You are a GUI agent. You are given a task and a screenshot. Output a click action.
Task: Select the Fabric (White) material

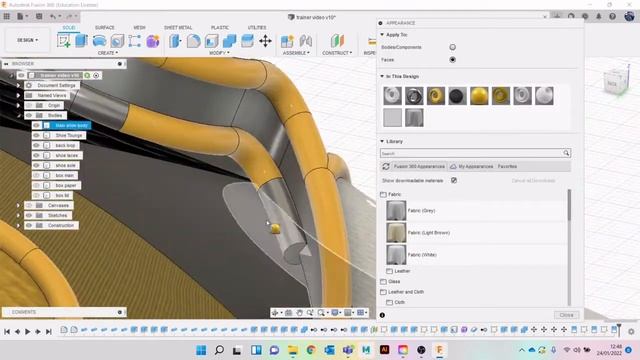tap(476, 255)
